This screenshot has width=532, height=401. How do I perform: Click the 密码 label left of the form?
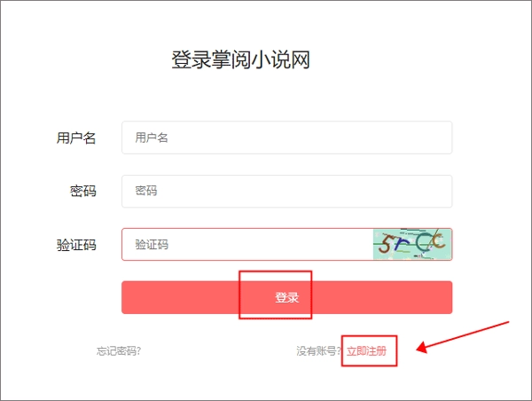pos(82,191)
